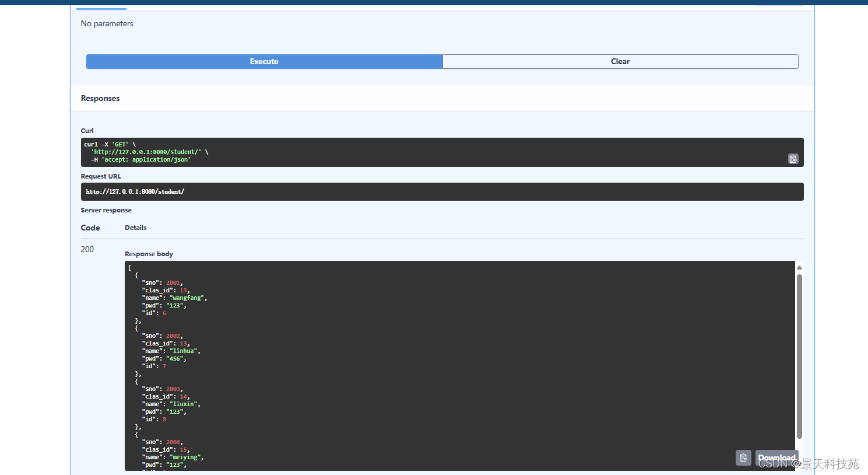Click the 200 status code
868x475 pixels.
click(x=87, y=249)
